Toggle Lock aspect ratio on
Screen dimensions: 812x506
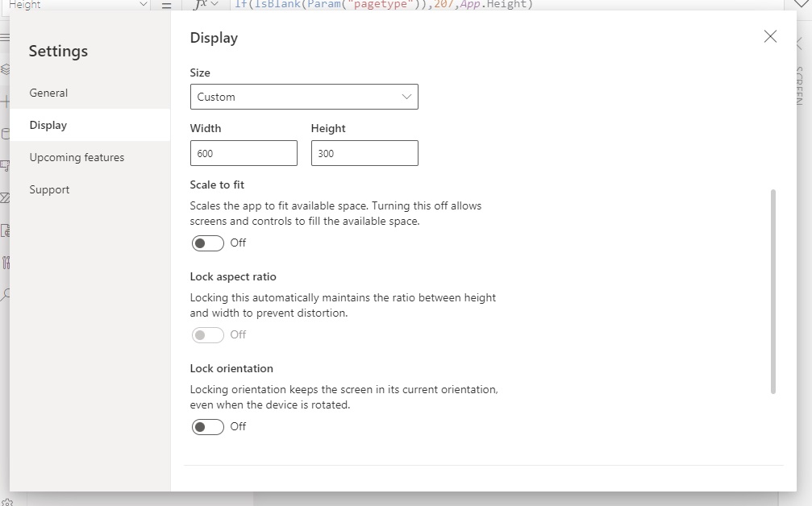pyautogui.click(x=207, y=334)
